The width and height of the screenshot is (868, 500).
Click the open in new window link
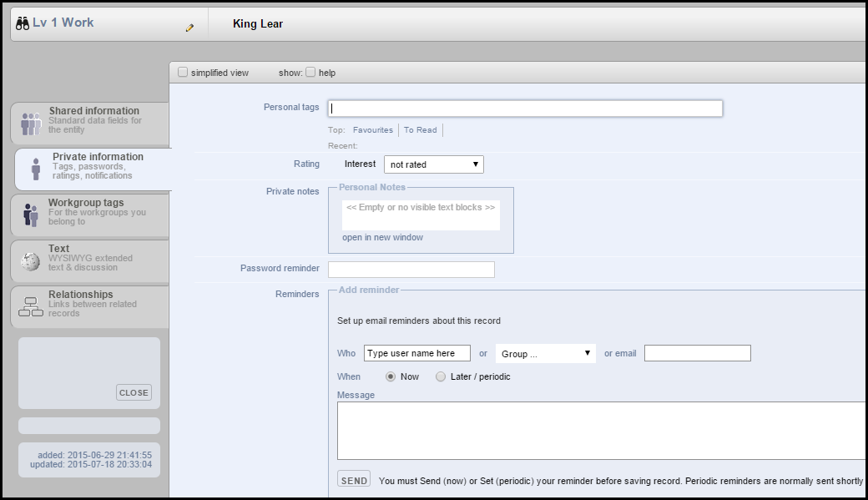382,237
